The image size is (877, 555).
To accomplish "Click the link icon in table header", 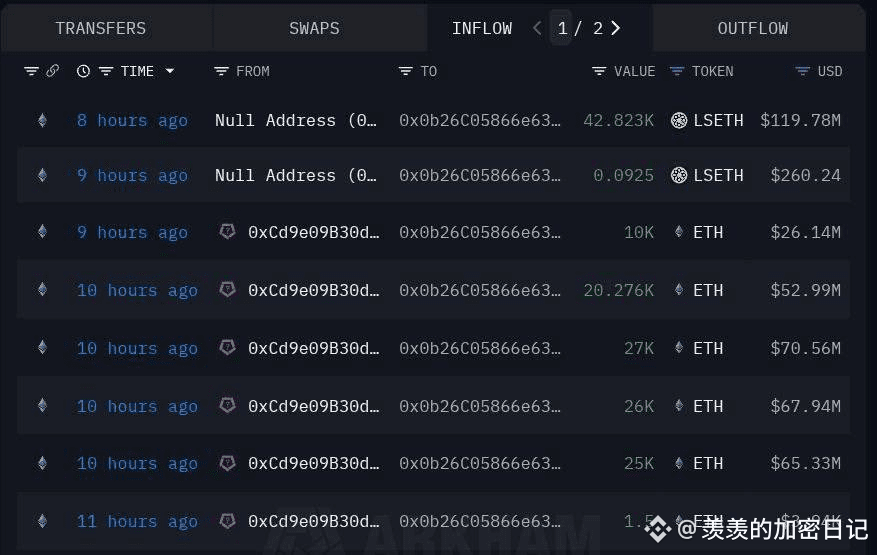I will click(53, 71).
